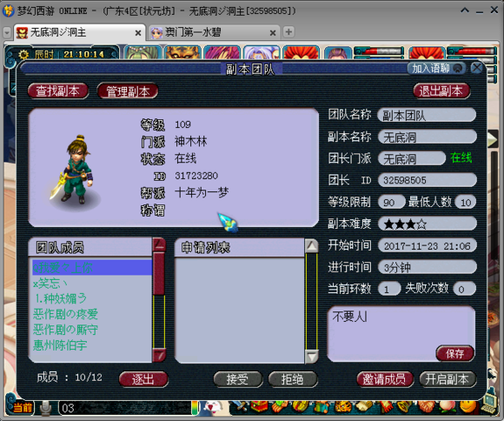Click the green-haired character portrait

pyautogui.click(x=143, y=52)
